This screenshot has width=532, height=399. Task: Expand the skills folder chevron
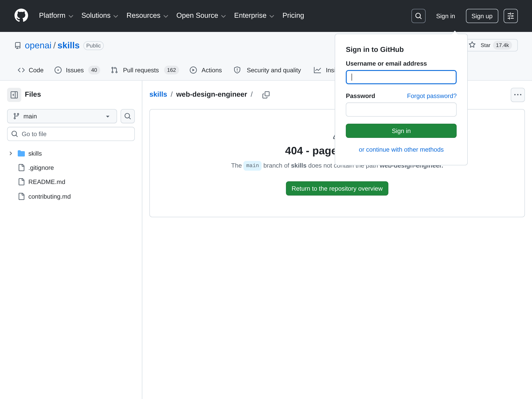[x=11, y=153]
